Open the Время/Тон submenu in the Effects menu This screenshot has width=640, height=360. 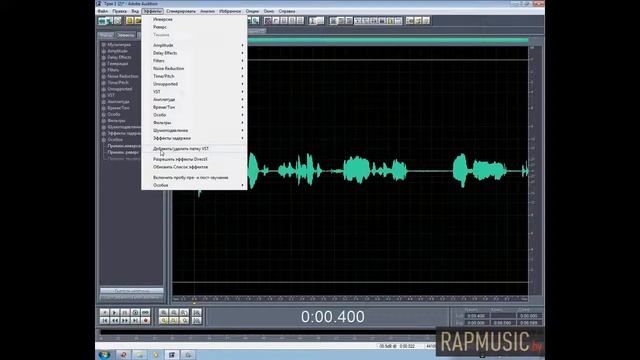click(194, 107)
